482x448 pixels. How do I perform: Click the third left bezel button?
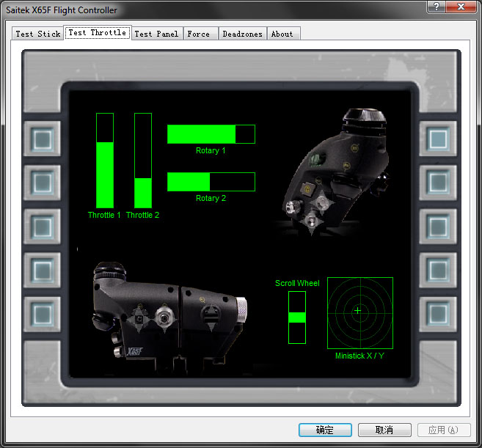point(42,227)
